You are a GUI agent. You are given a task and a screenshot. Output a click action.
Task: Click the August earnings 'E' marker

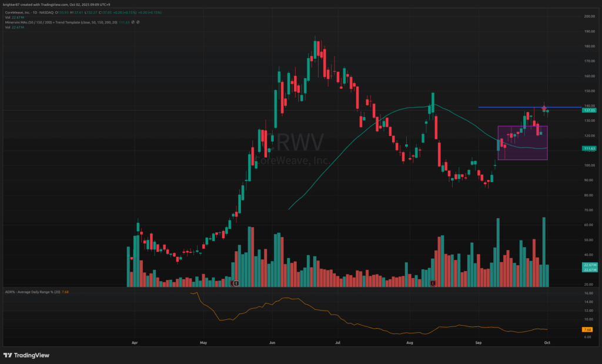[433, 283]
